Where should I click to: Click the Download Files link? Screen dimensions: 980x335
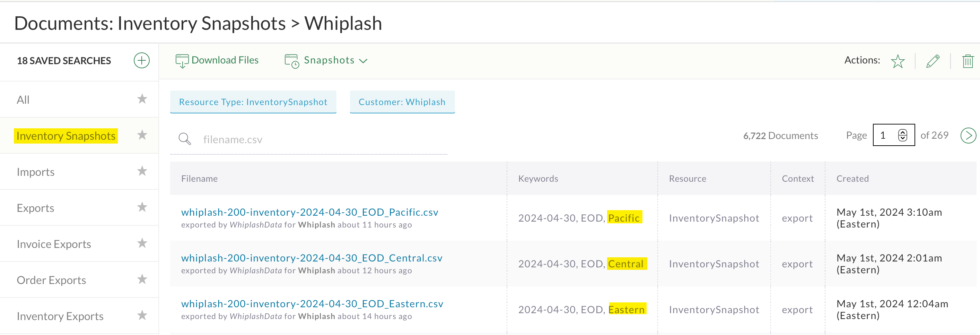click(x=225, y=60)
